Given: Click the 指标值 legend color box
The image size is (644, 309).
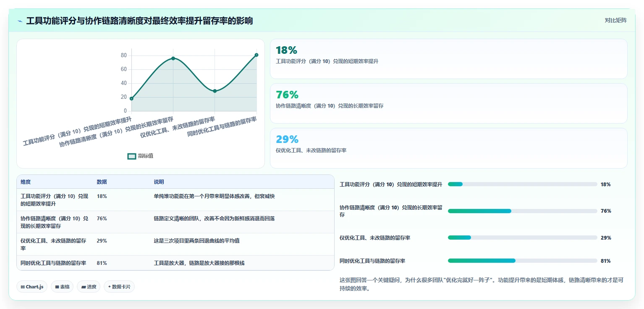Looking at the screenshot, I should 132,156.
